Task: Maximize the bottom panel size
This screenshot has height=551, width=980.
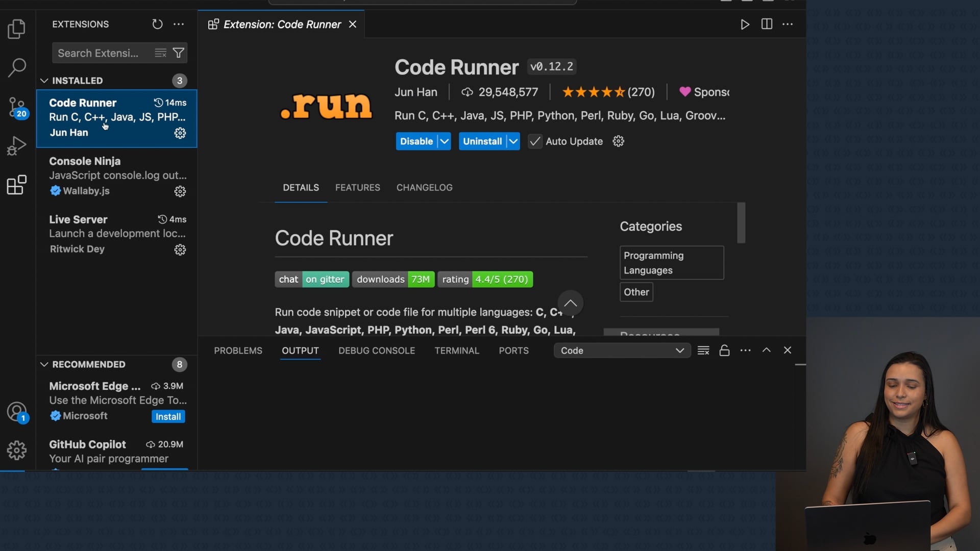Action: tap(766, 350)
